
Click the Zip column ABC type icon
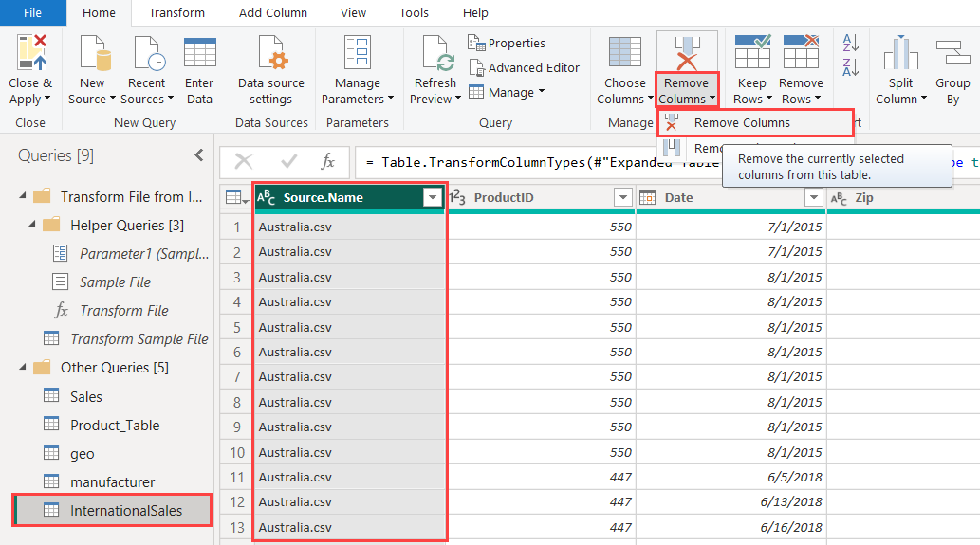839,198
